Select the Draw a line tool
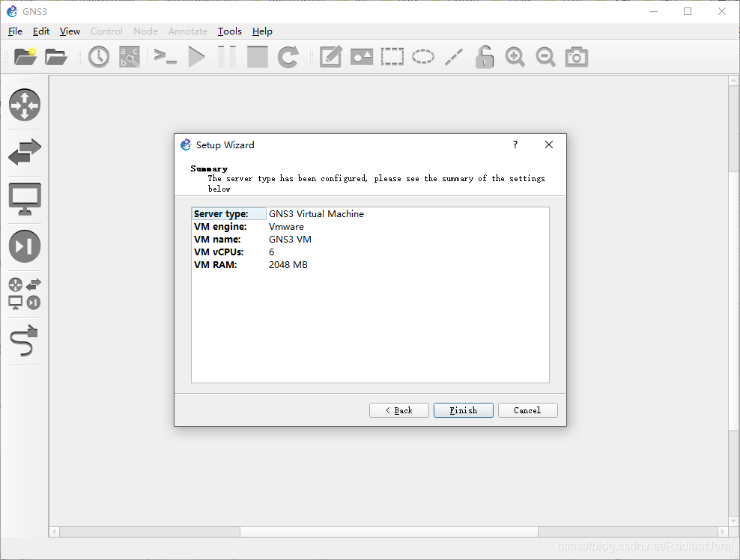The width and height of the screenshot is (740, 560). pos(454,57)
